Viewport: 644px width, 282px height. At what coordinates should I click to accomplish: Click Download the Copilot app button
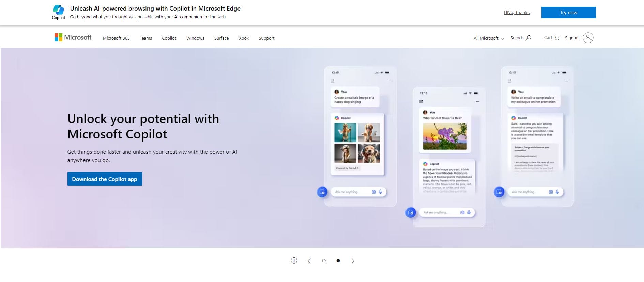[x=105, y=179]
